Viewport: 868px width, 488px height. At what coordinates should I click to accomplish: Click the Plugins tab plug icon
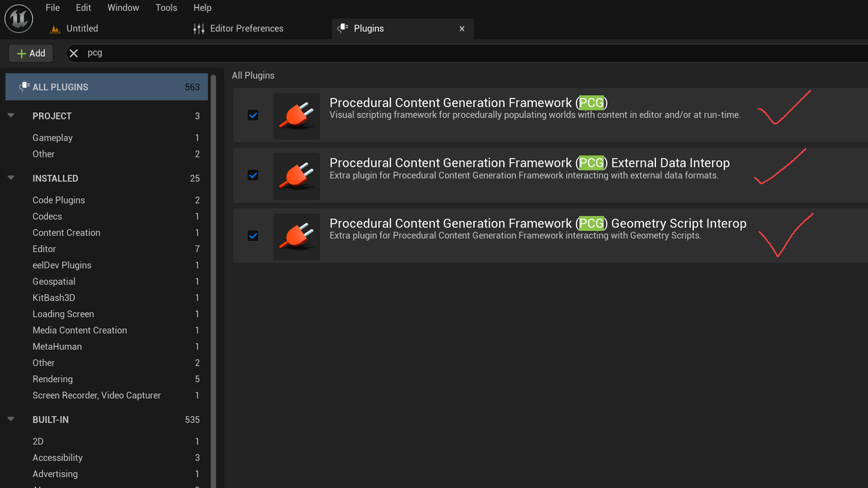pos(342,28)
